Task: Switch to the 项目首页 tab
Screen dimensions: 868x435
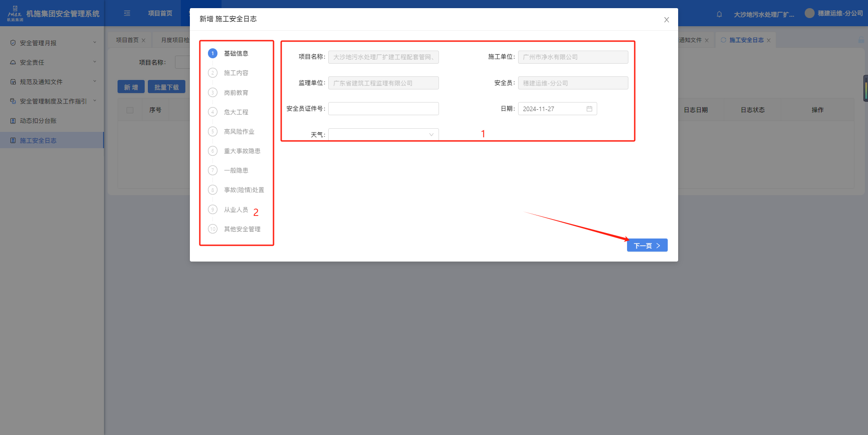Action: click(x=127, y=40)
